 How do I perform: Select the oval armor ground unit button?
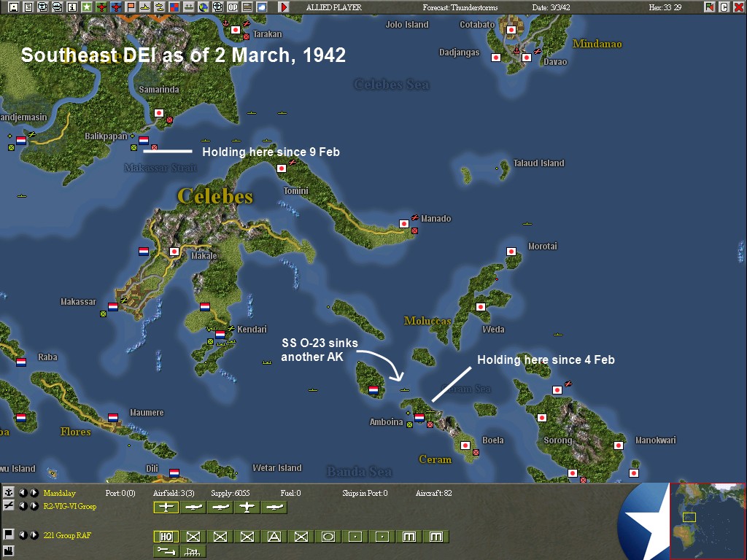click(x=328, y=537)
